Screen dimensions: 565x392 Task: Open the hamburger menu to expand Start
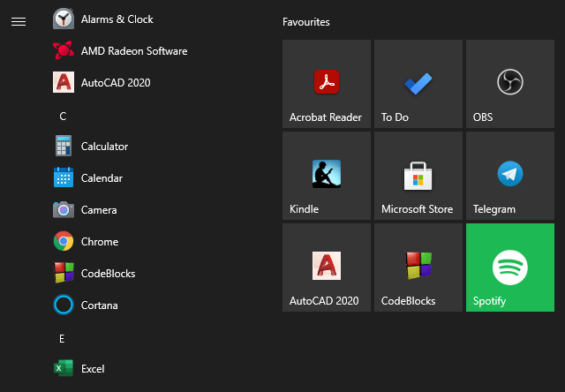(x=19, y=21)
